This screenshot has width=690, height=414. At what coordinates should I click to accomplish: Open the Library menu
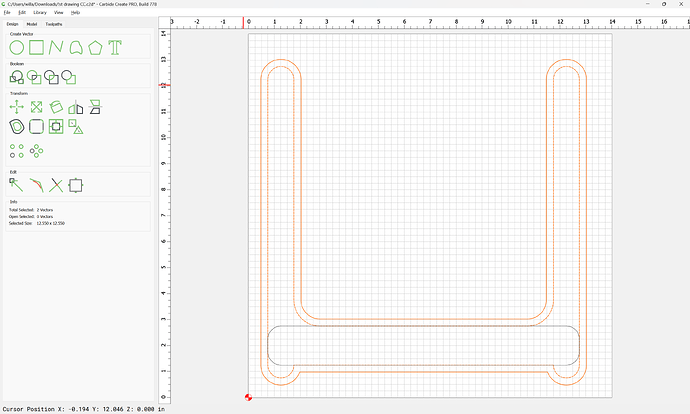[40, 13]
